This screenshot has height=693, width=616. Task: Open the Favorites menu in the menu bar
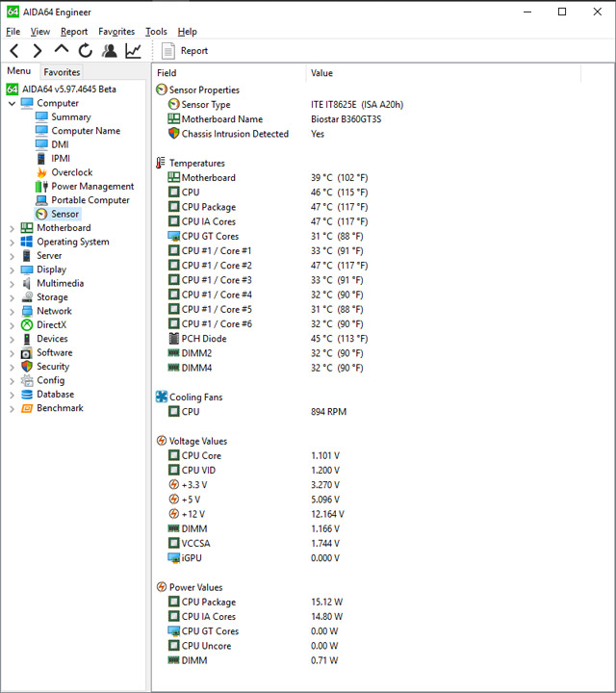click(x=116, y=32)
